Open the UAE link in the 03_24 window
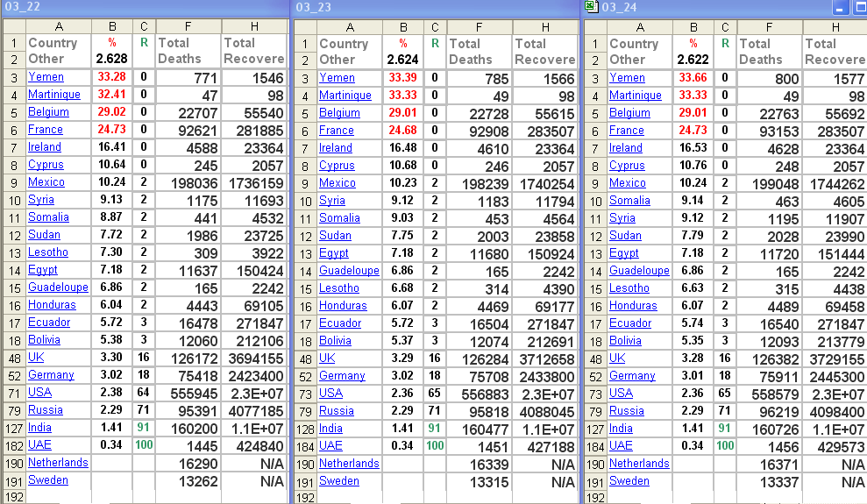This screenshot has width=867, height=504. point(621,445)
